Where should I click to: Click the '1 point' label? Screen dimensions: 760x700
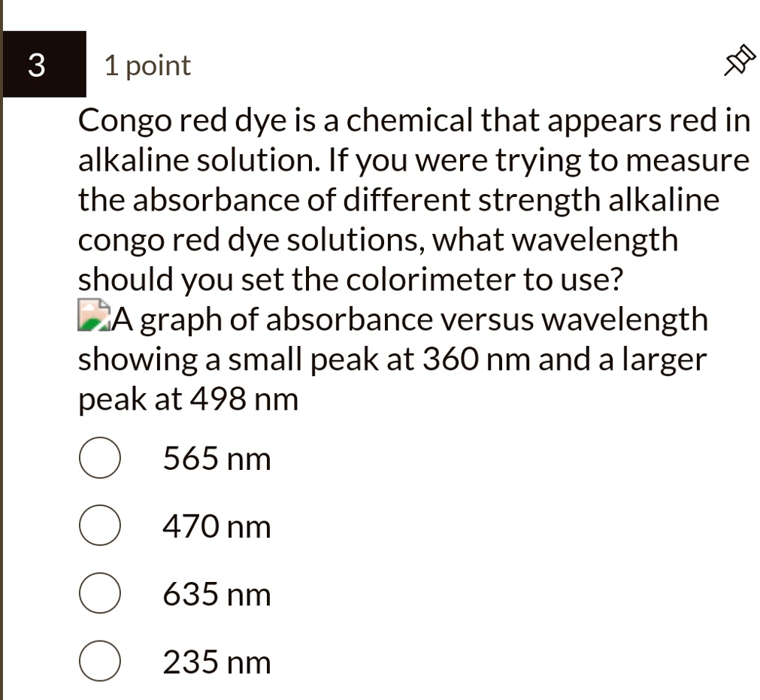147,65
